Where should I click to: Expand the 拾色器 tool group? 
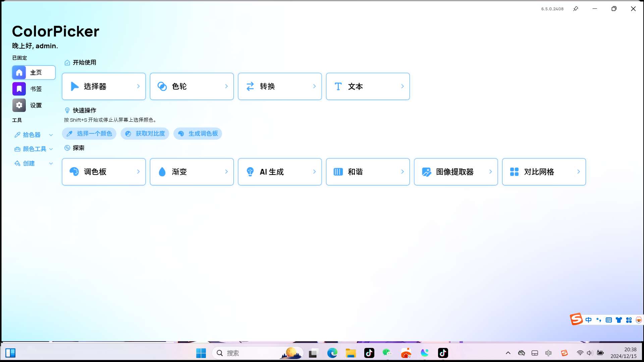click(34, 135)
